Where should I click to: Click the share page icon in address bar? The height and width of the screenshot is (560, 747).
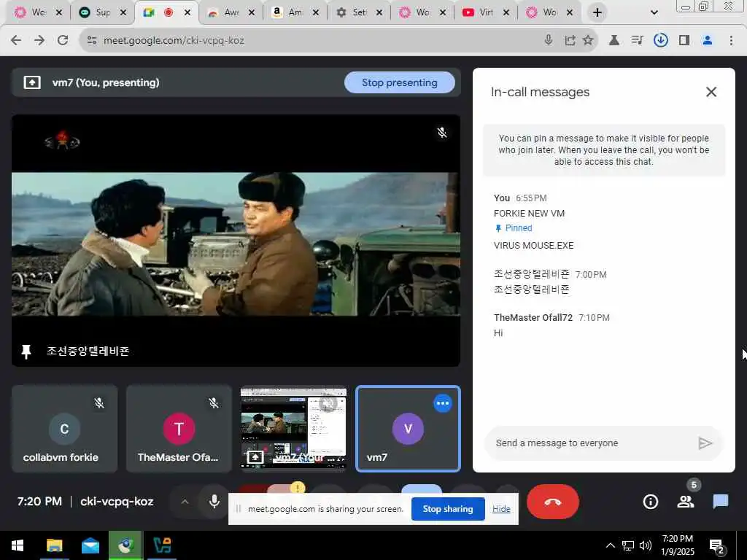570,41
